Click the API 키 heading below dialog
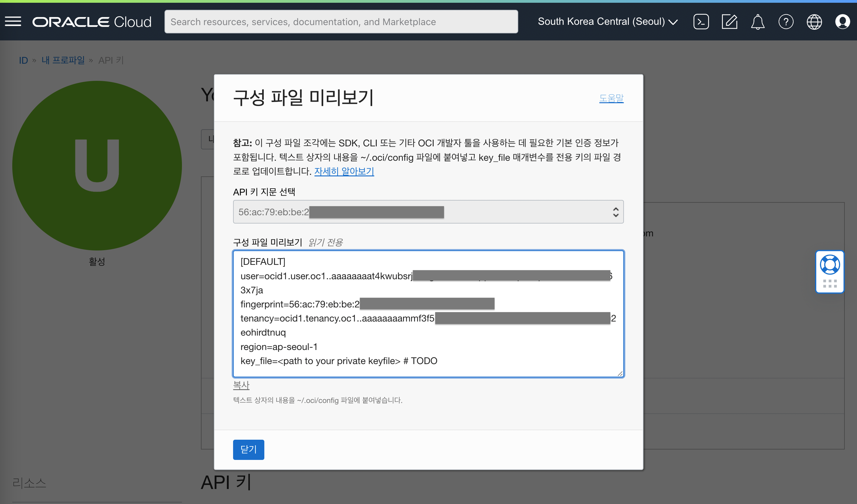The width and height of the screenshot is (857, 504). (226, 483)
